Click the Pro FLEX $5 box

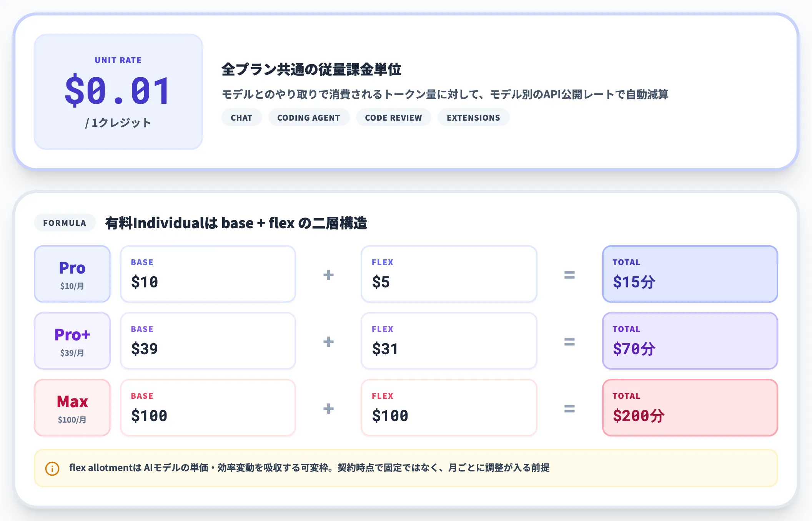point(449,274)
